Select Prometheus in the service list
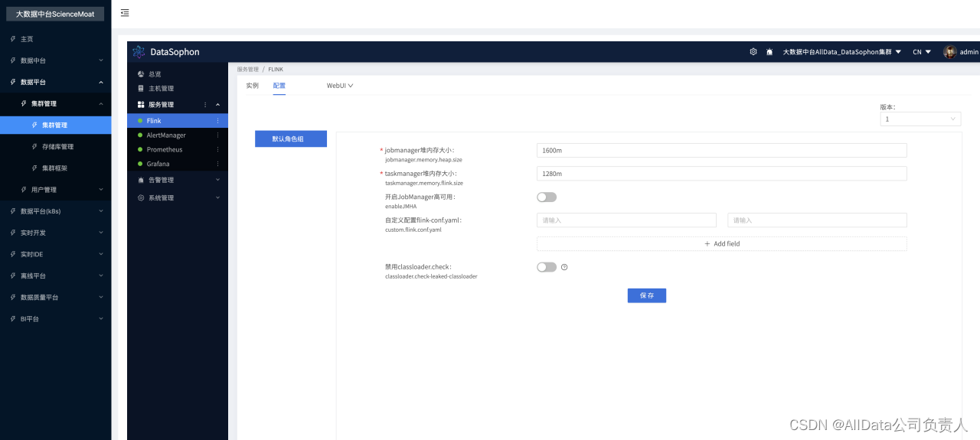 [x=178, y=150]
